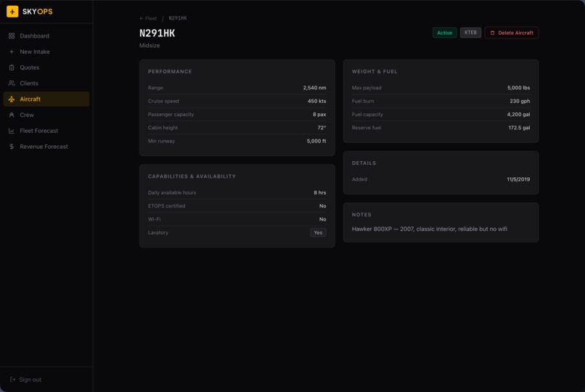
Task: Click the Added label in Details
Action: tap(359, 179)
